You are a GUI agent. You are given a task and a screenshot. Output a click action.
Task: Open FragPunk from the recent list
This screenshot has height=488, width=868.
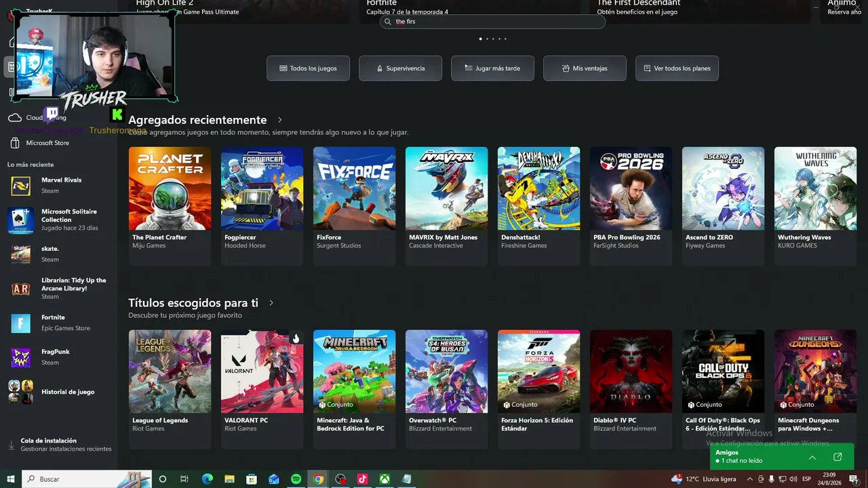58,357
